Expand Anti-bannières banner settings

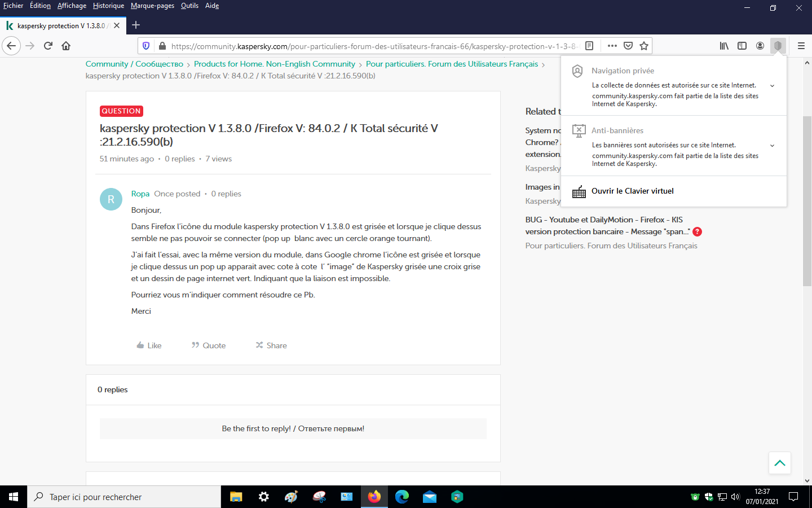[772, 146]
